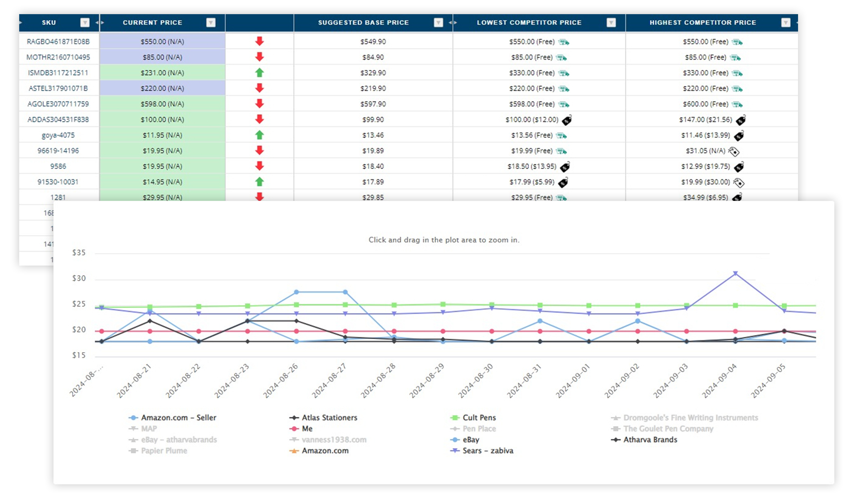851x504 pixels.
Task: Click outlined tag icon next to $19.99 ($30.00)
Action: click(739, 182)
